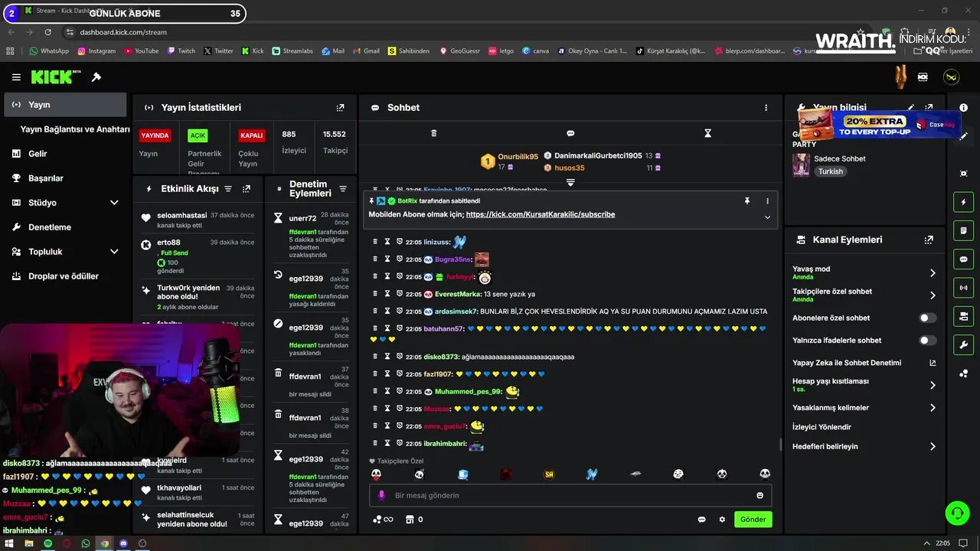Click the purple microphone icon in the message box
This screenshot has height=551, width=980.
point(381,495)
